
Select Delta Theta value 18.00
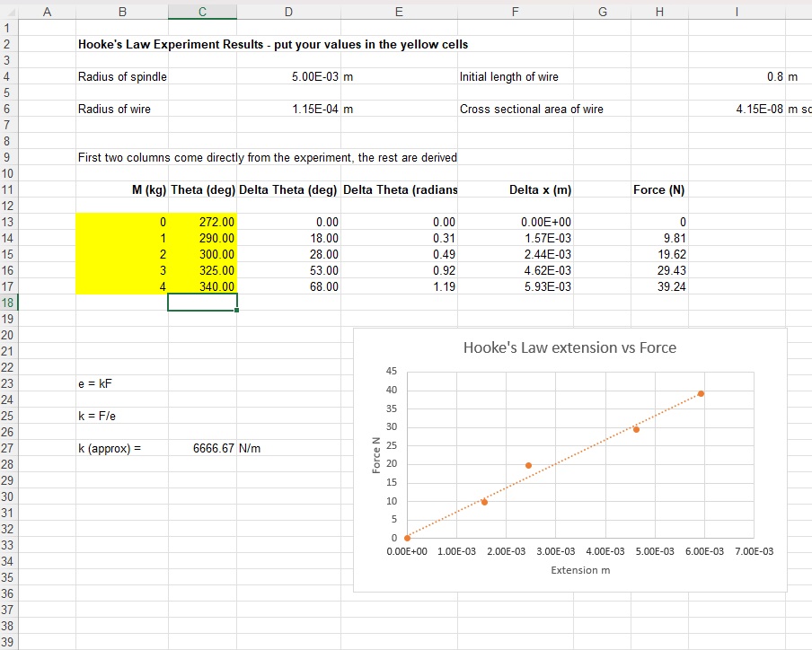[289, 238]
